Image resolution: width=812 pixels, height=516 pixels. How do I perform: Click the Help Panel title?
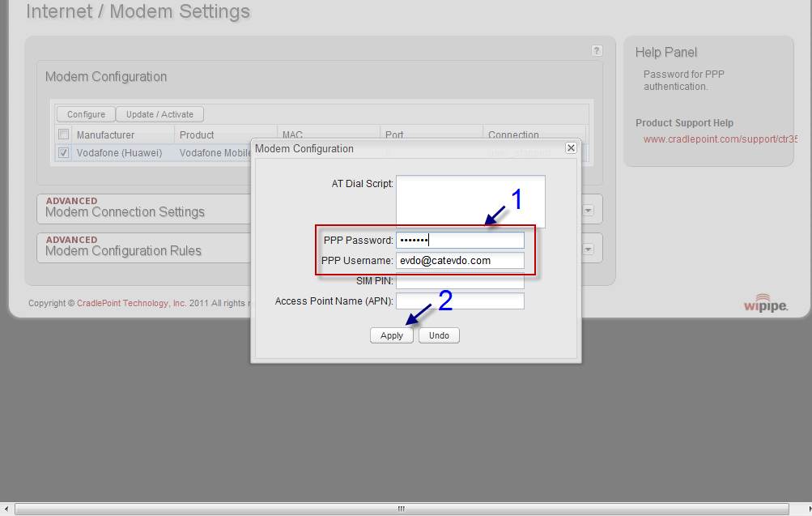point(666,53)
